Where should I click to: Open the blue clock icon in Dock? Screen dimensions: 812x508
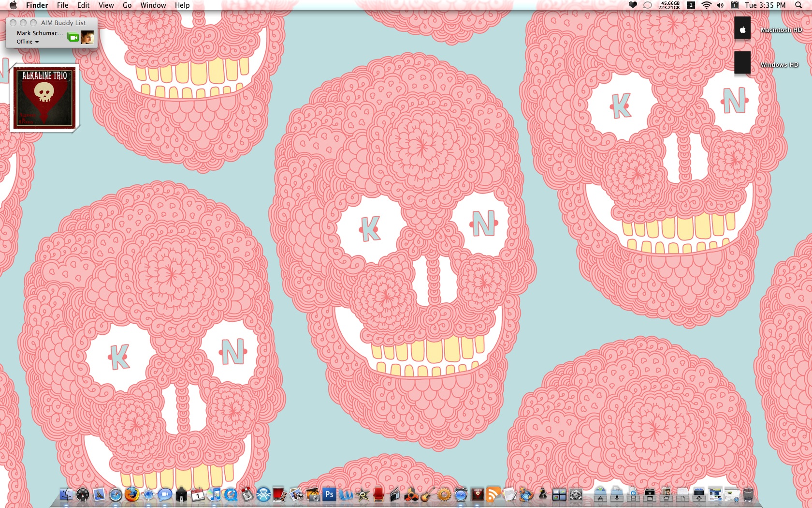click(x=461, y=494)
